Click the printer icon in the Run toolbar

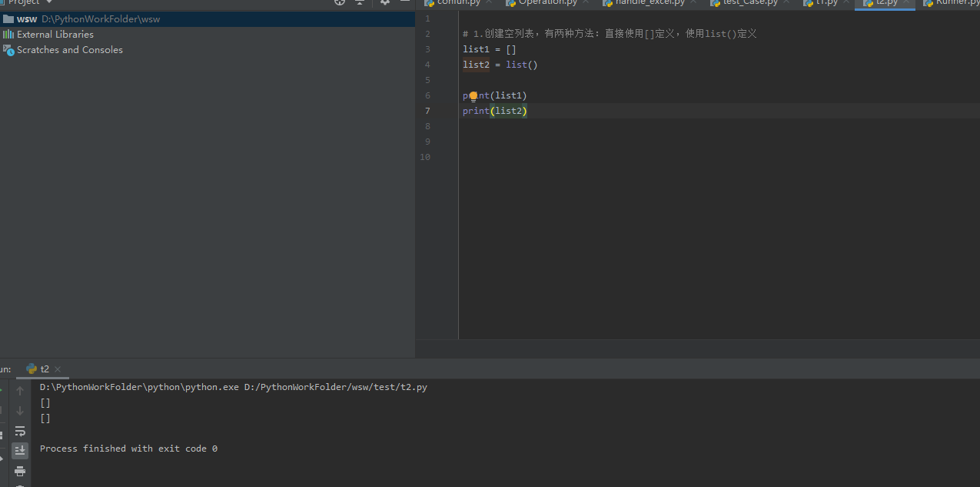(19, 470)
